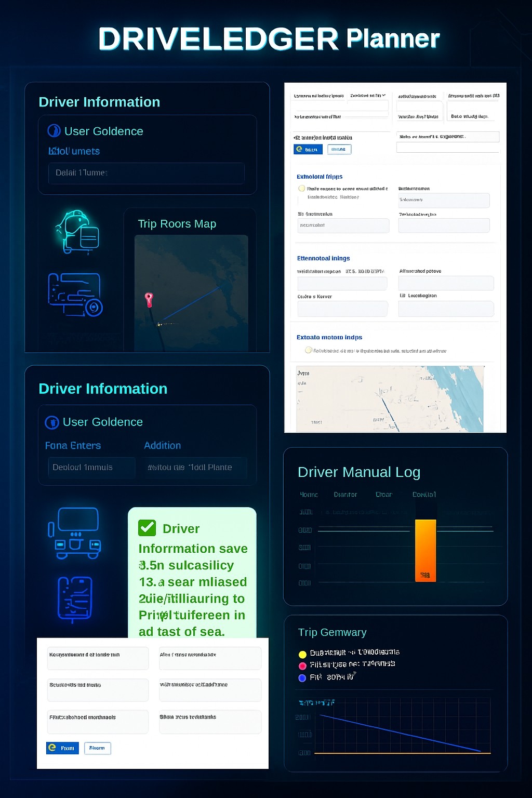Click the blue From button in the bottom form
This screenshot has width=532, height=798.
[62, 748]
